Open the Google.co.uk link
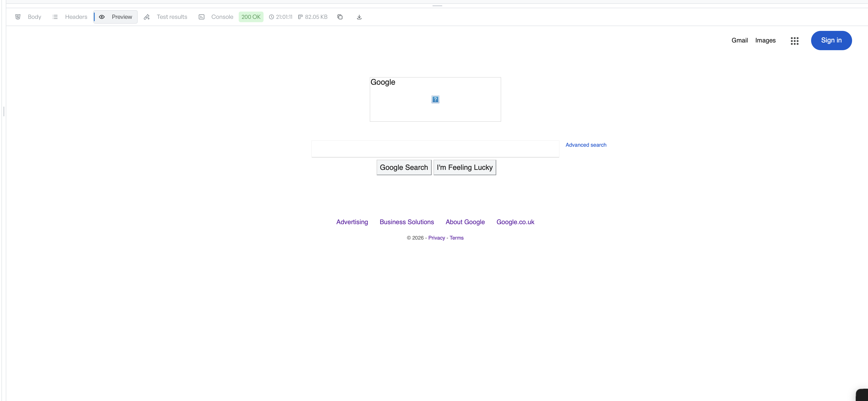 (x=515, y=222)
